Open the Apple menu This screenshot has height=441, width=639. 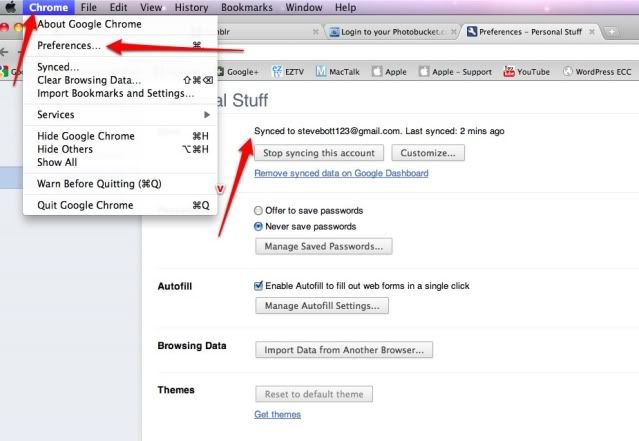click(x=10, y=7)
